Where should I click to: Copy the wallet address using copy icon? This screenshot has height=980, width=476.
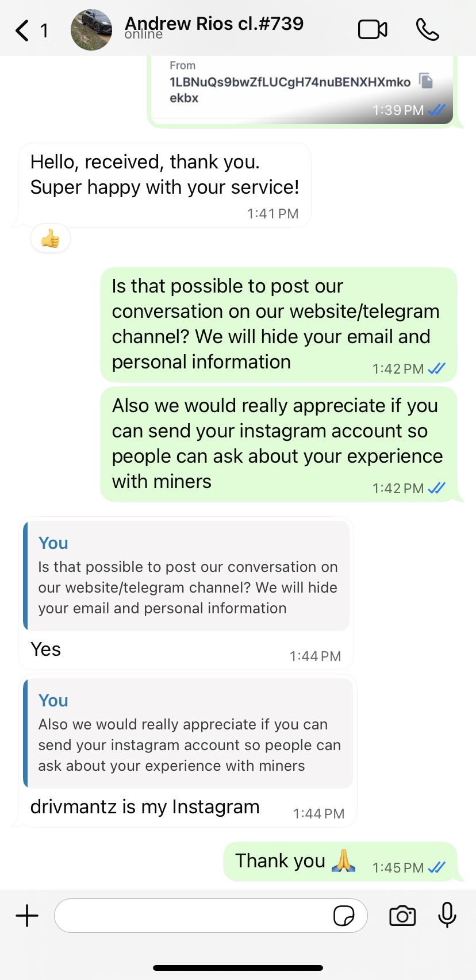(426, 81)
